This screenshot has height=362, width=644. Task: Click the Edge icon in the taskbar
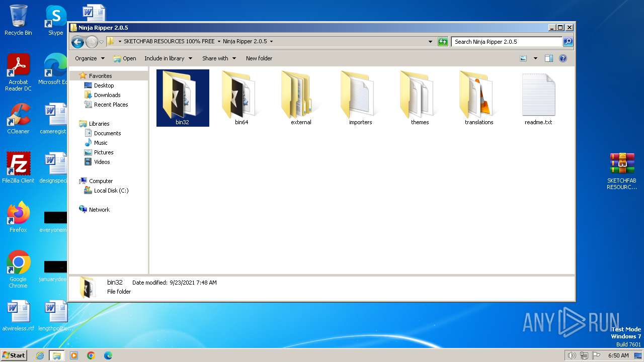(x=108, y=355)
